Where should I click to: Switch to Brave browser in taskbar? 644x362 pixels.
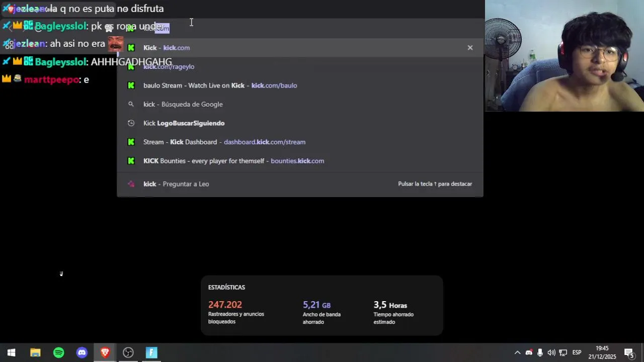coord(105,352)
